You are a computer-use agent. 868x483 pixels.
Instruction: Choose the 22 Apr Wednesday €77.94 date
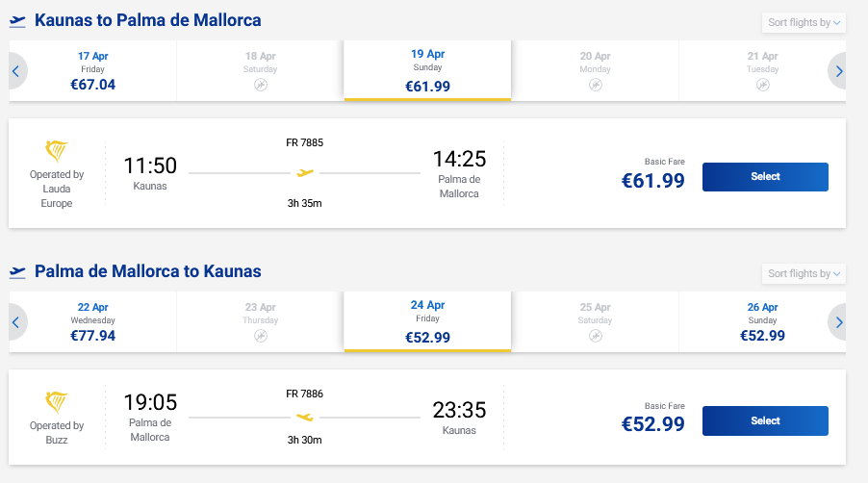click(93, 321)
